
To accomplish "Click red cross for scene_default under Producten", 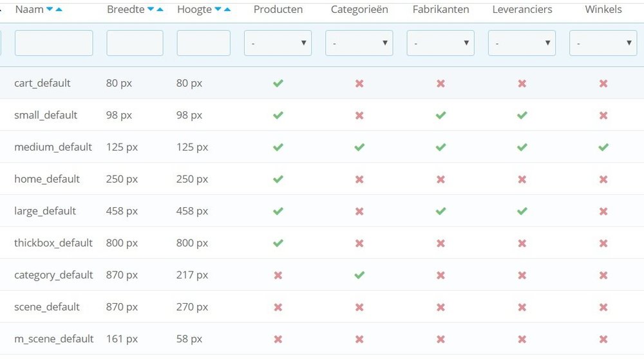I will pos(278,308).
